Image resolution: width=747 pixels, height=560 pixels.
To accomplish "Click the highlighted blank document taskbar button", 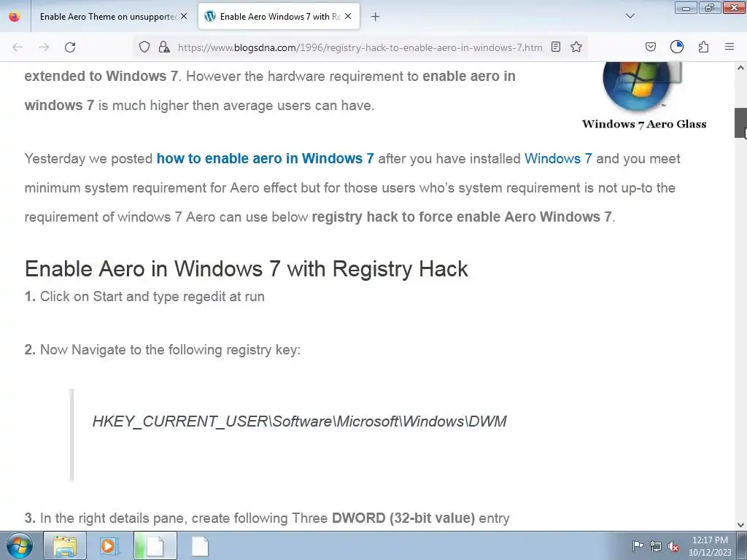I will click(155, 545).
